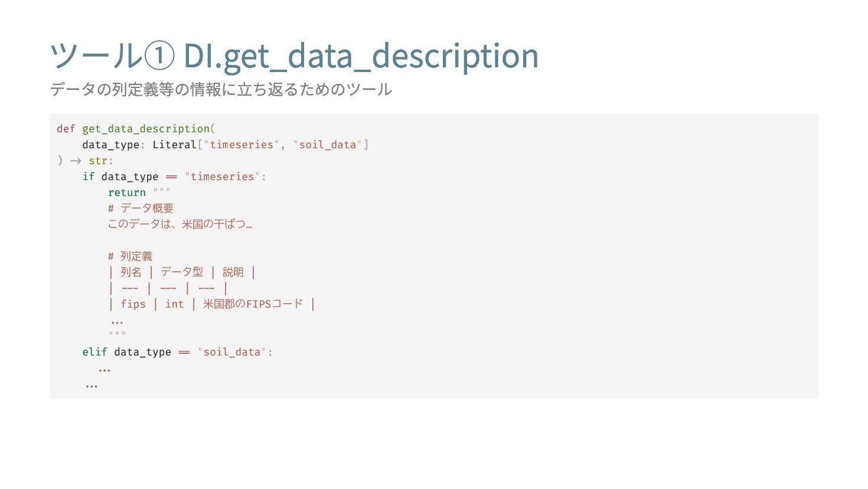The height and width of the screenshot is (489, 868).
Task: Click the text 'このデータは、米国の干ばつ…'
Action: click(x=180, y=224)
